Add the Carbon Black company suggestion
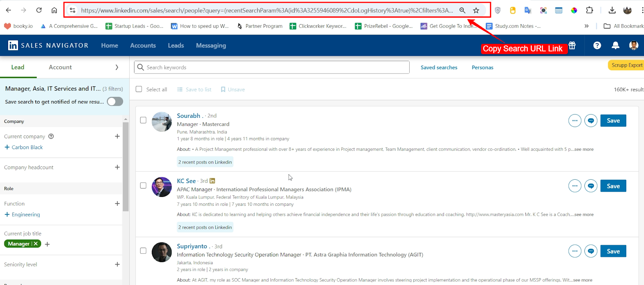 click(23, 147)
